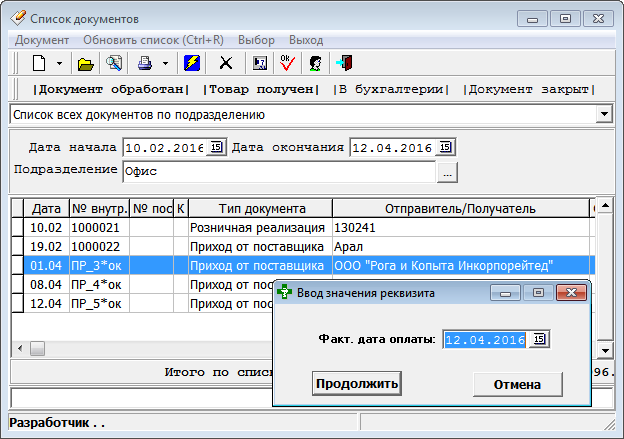Close the Список документов window

click(x=598, y=18)
